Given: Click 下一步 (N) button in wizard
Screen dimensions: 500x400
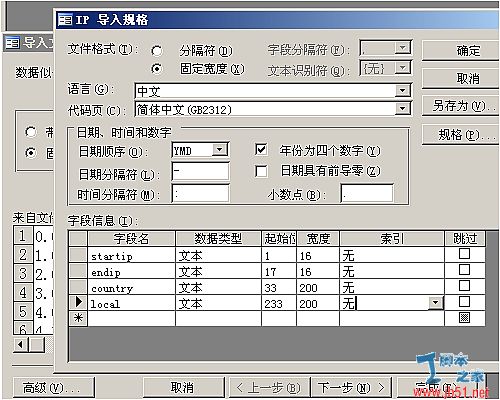Looking at the screenshot, I should pyautogui.click(x=351, y=387).
